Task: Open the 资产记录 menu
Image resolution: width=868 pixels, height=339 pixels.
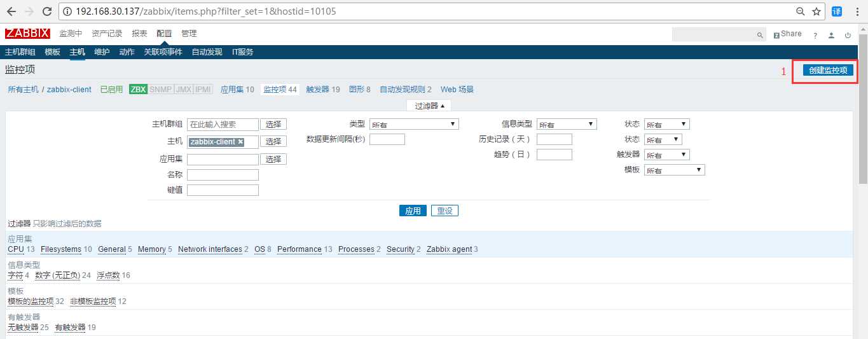Action: pos(107,34)
